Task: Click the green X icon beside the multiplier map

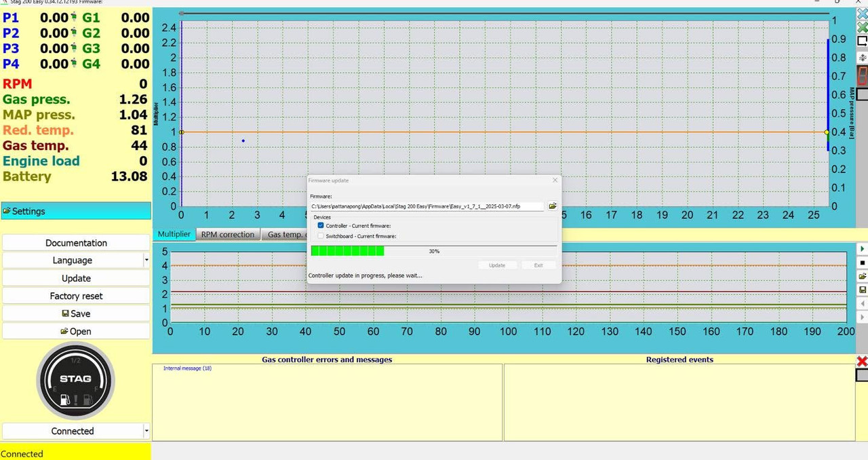Action: 863,28
